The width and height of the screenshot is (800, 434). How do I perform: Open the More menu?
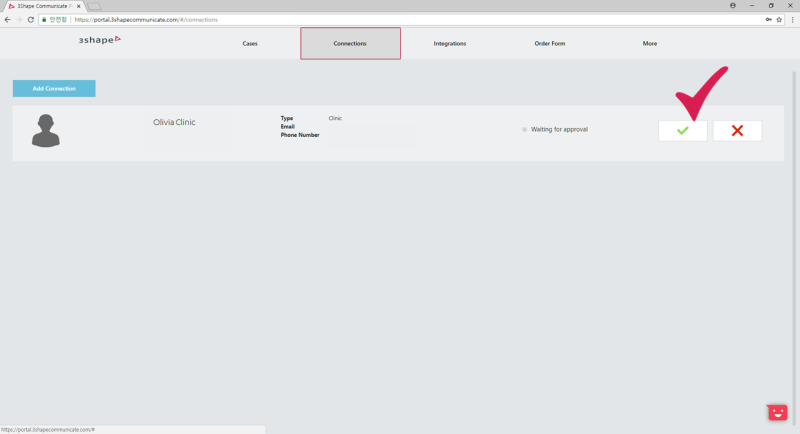coord(649,43)
